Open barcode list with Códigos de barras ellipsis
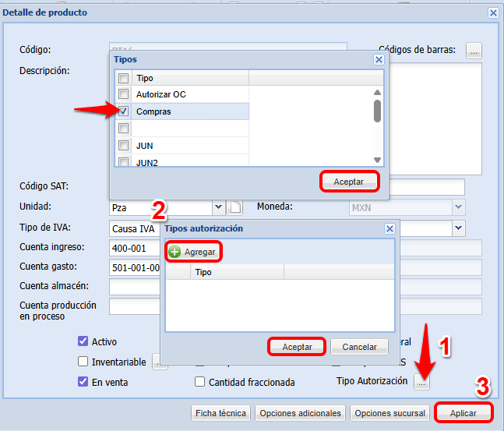The width and height of the screenshot is (504, 431). tap(474, 51)
